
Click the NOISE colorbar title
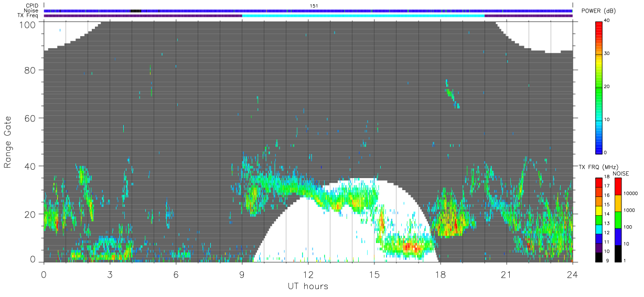(x=621, y=173)
